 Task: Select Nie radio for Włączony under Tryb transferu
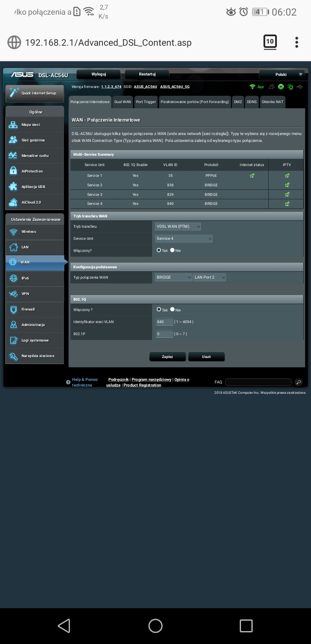click(x=172, y=250)
